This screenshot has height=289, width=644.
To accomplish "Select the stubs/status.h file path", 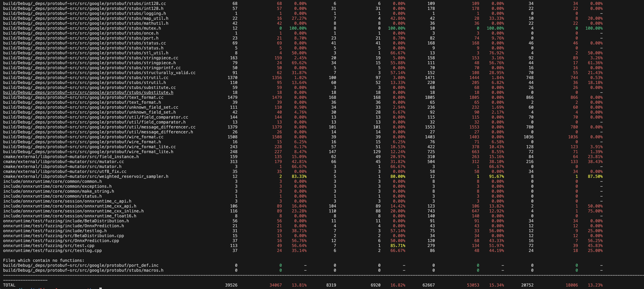I will click(83, 48).
